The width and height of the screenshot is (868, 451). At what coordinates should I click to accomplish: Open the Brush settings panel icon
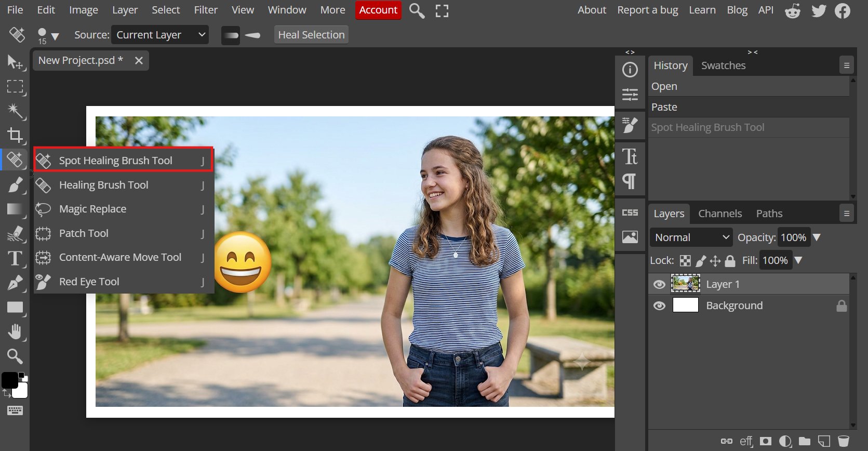(x=630, y=125)
